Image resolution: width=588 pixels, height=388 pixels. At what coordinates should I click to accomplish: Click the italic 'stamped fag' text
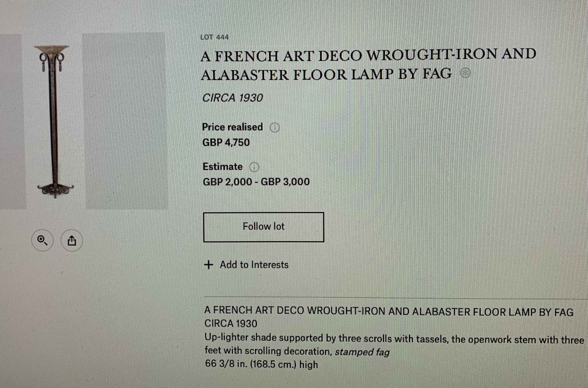coord(362,352)
